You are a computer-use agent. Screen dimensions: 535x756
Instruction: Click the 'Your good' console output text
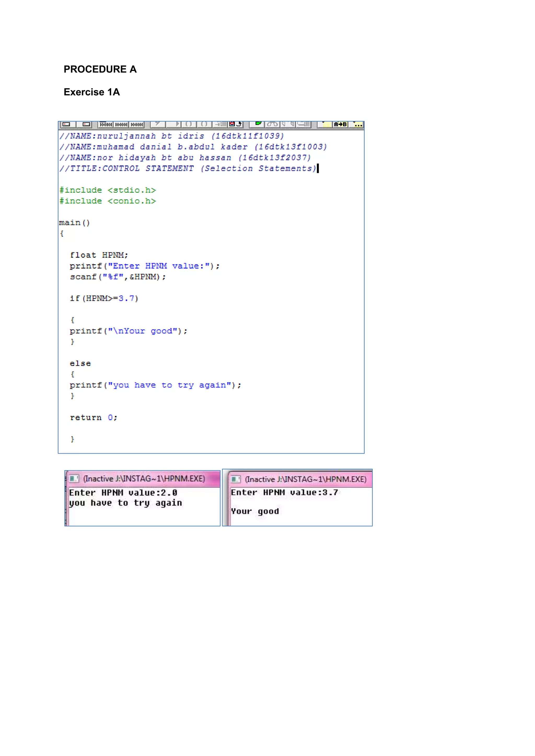coord(255,511)
